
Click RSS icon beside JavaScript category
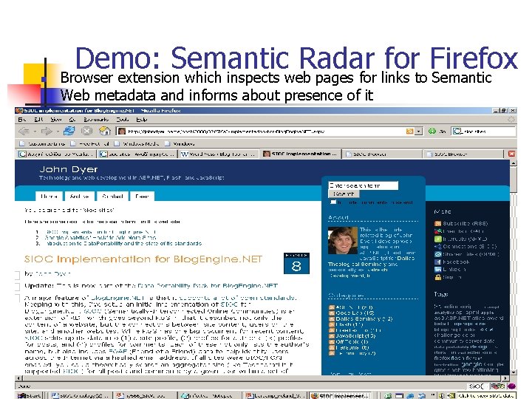tap(332, 336)
